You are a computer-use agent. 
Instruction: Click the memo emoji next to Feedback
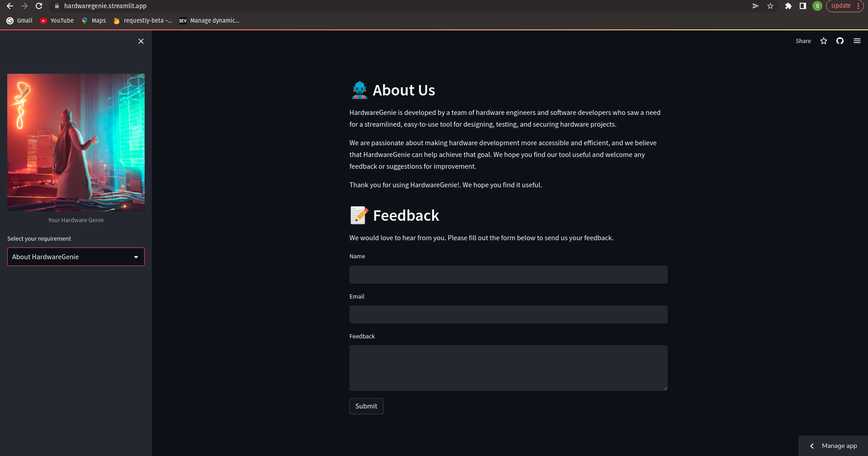click(x=359, y=215)
